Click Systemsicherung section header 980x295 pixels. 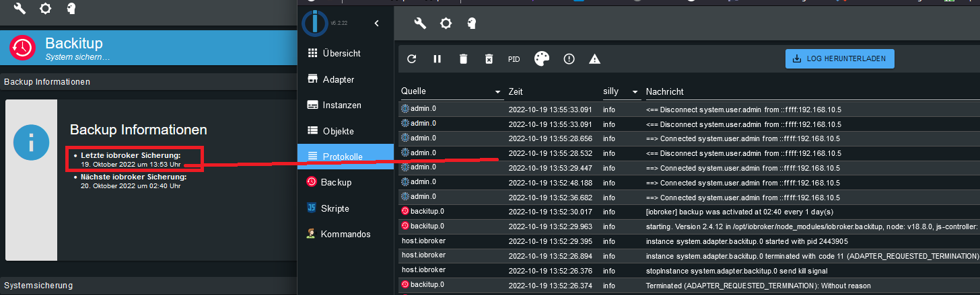[148, 286]
